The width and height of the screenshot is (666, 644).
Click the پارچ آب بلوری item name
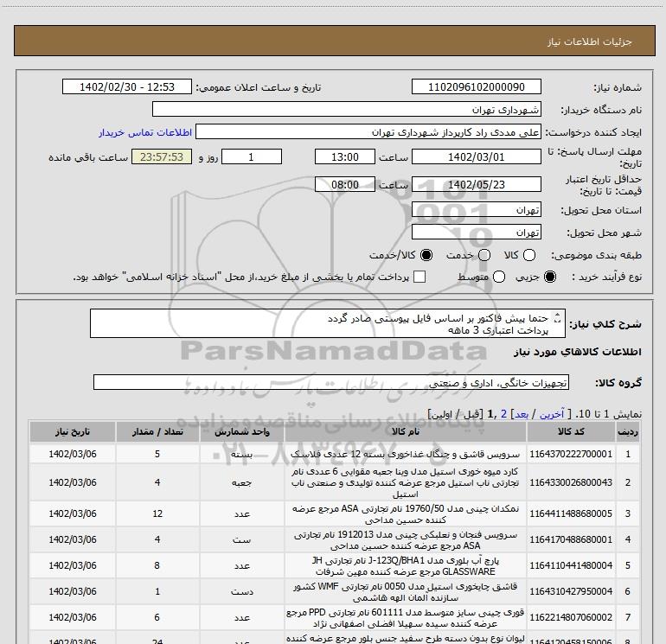pos(405,565)
